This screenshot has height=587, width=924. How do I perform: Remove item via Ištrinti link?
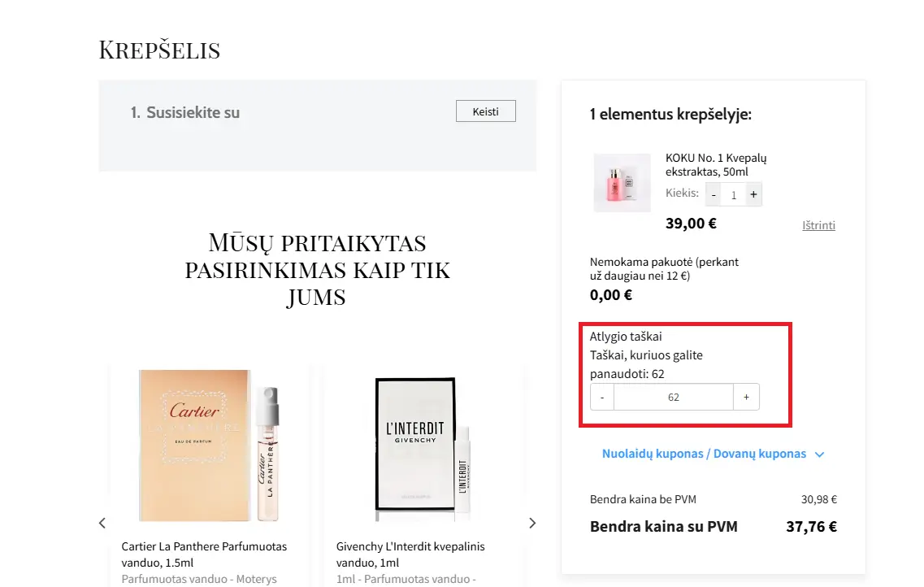click(818, 225)
